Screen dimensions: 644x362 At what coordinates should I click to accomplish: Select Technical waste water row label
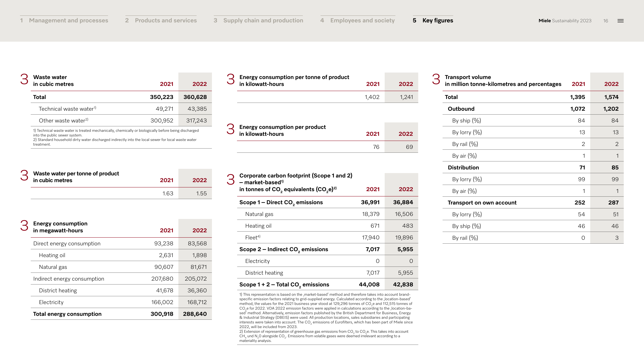click(67, 109)
